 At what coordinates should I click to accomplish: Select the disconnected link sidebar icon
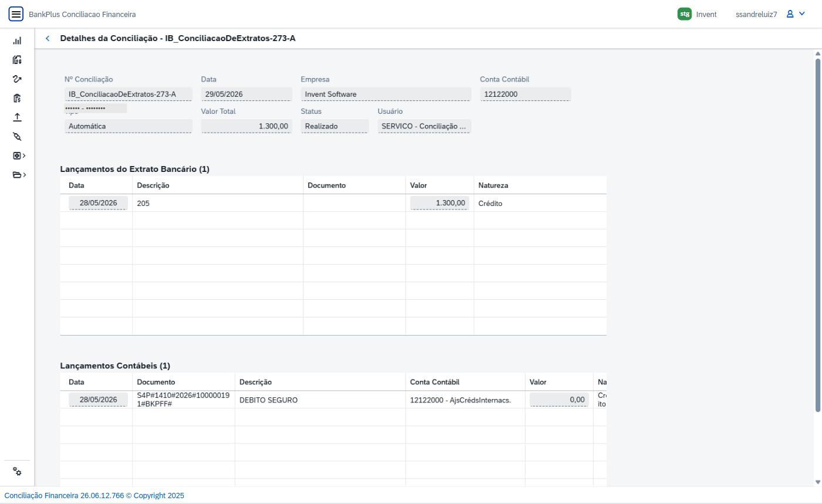17,137
